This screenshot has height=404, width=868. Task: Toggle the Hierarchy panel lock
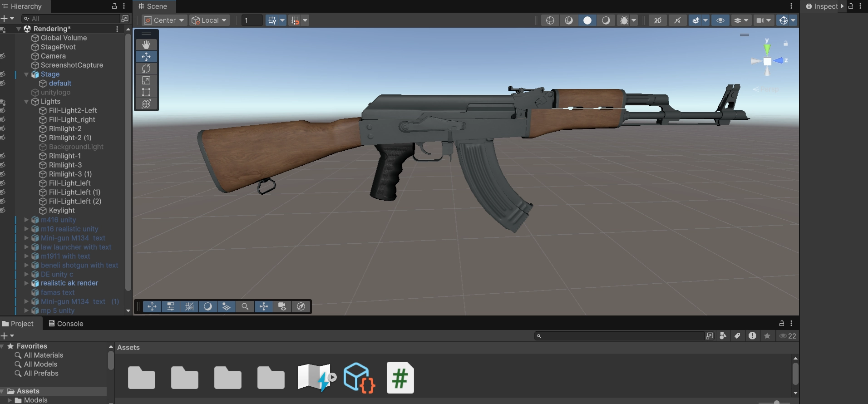click(x=114, y=6)
